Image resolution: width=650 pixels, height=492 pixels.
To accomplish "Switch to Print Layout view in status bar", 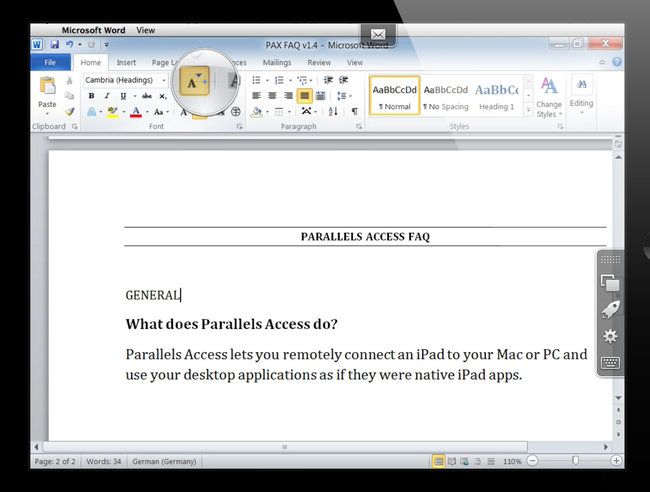I will pos(438,461).
